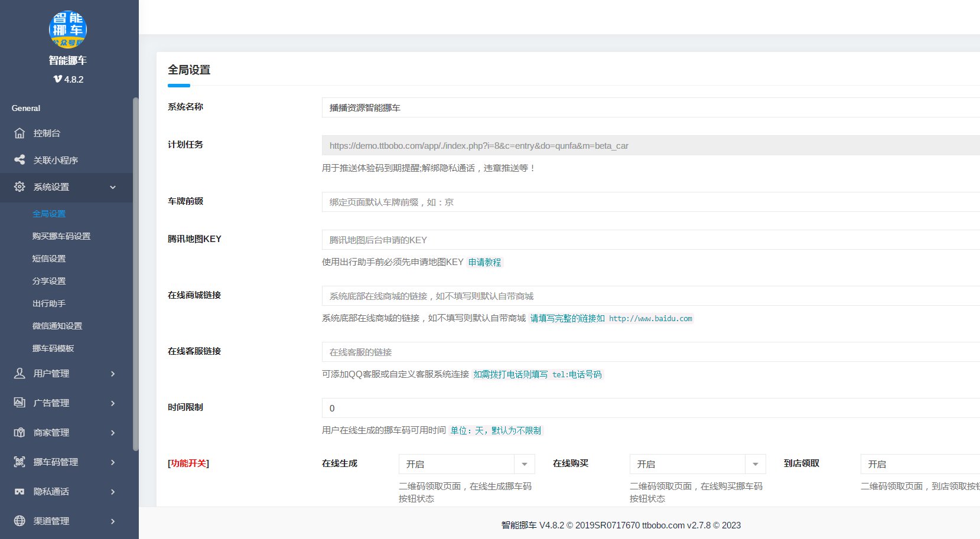This screenshot has width=980, height=539.
Task: Click the 智能挪车 logo image
Action: [x=68, y=30]
